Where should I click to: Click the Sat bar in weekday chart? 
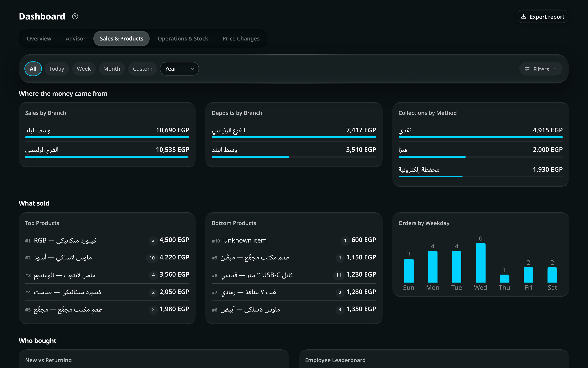point(552,275)
